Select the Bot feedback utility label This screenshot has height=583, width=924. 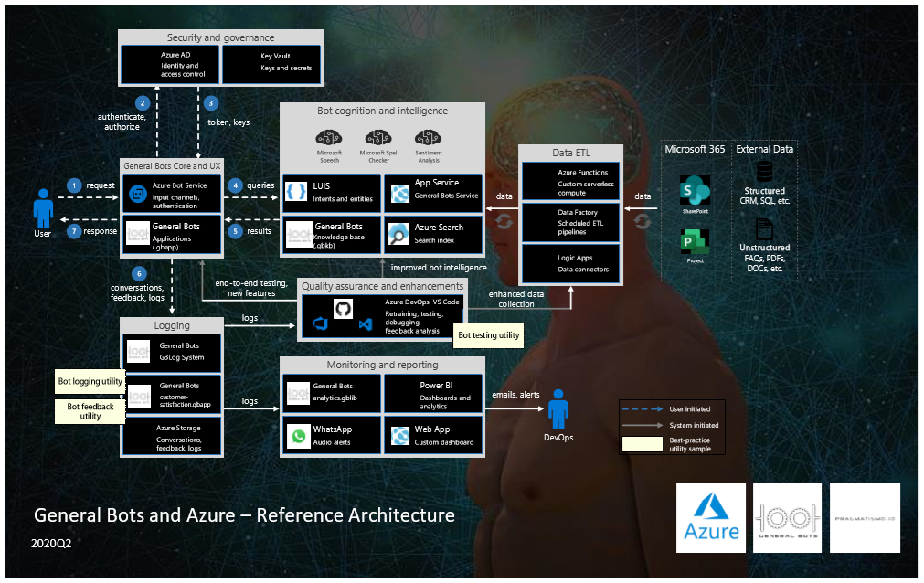[x=90, y=411]
